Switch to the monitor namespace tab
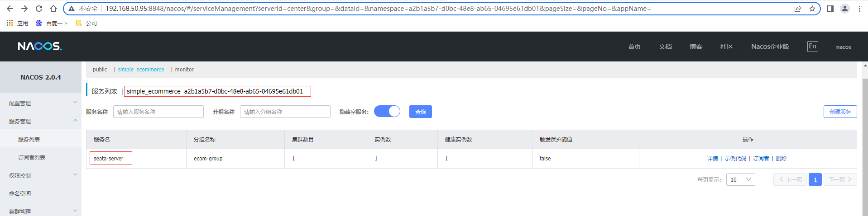This screenshot has height=216, width=868. pos(184,70)
